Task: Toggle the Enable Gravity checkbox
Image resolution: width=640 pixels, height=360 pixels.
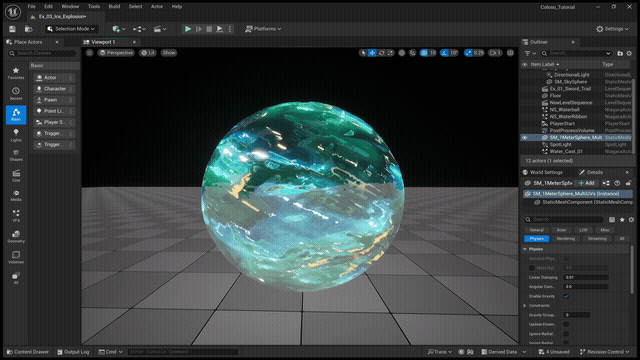Action: 566,296
